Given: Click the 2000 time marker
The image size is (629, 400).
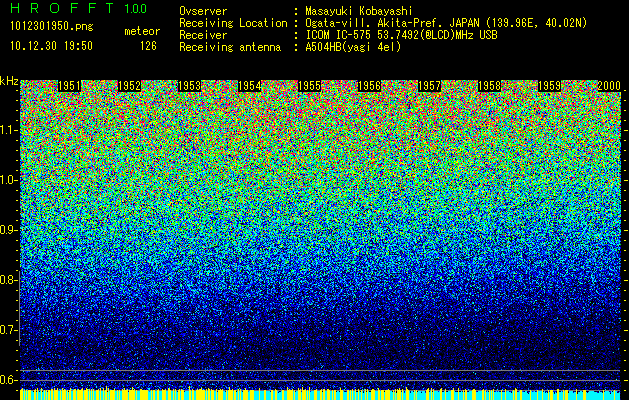Looking at the screenshot, I should 609,86.
